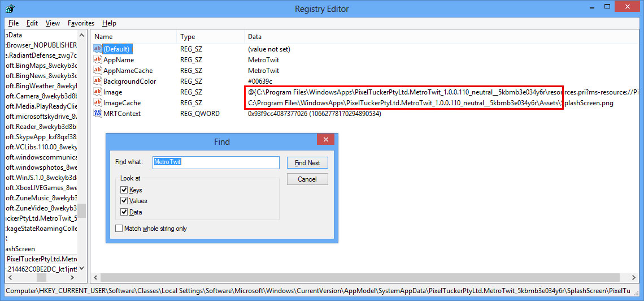Screen dimensions: 644x301
Task: Click the registry path in the status bar
Action: [x=318, y=291]
